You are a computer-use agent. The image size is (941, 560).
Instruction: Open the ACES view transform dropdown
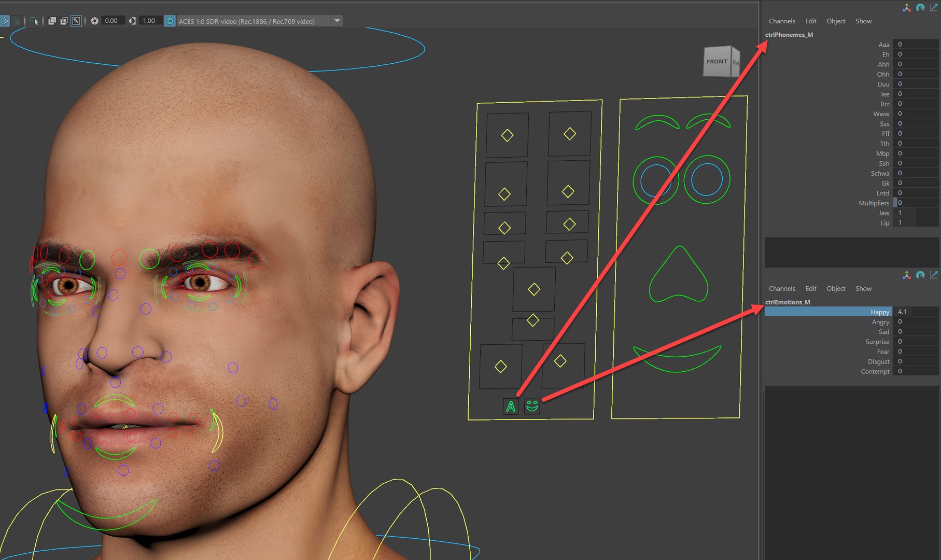(253, 21)
